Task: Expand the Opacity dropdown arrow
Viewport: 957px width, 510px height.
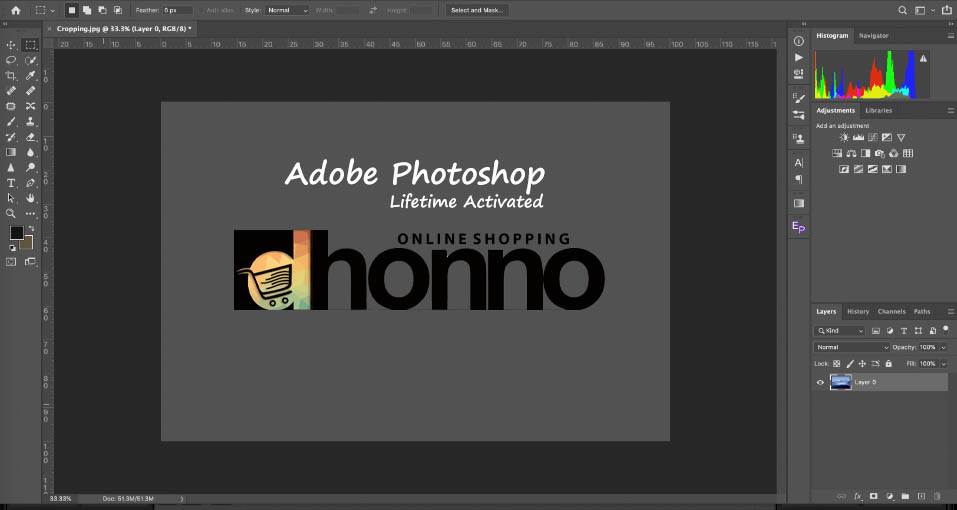Action: click(x=941, y=347)
